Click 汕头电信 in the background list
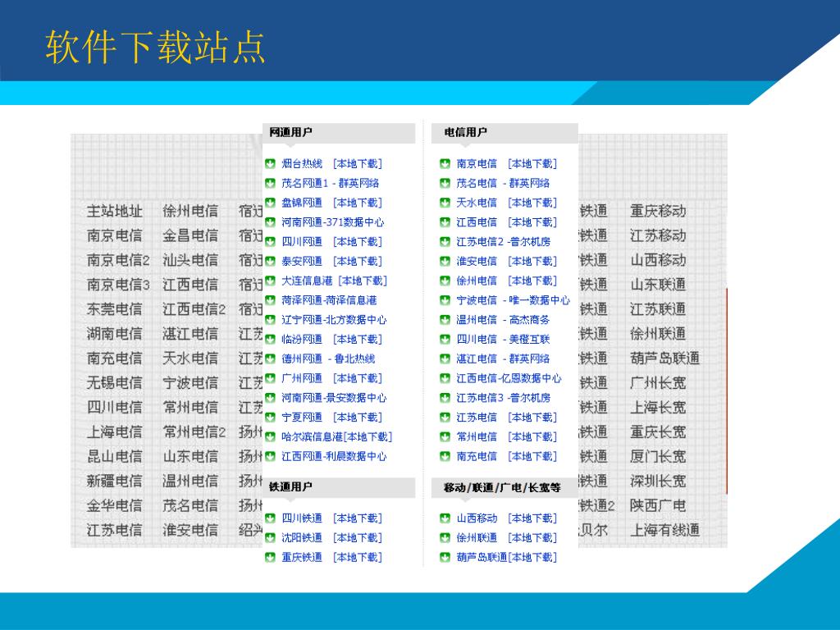 pyautogui.click(x=190, y=260)
